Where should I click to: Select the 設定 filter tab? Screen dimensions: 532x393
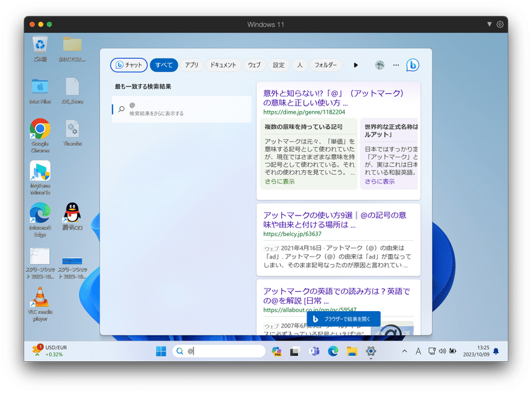tap(279, 65)
